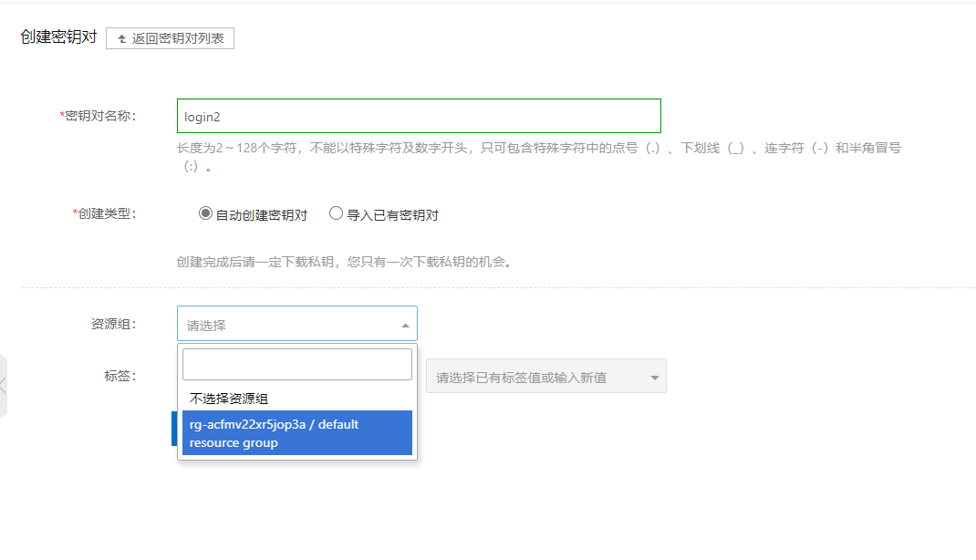This screenshot has width=976, height=560.
Task: Click the 密钥对名称 input field containing login2
Action: (x=419, y=116)
